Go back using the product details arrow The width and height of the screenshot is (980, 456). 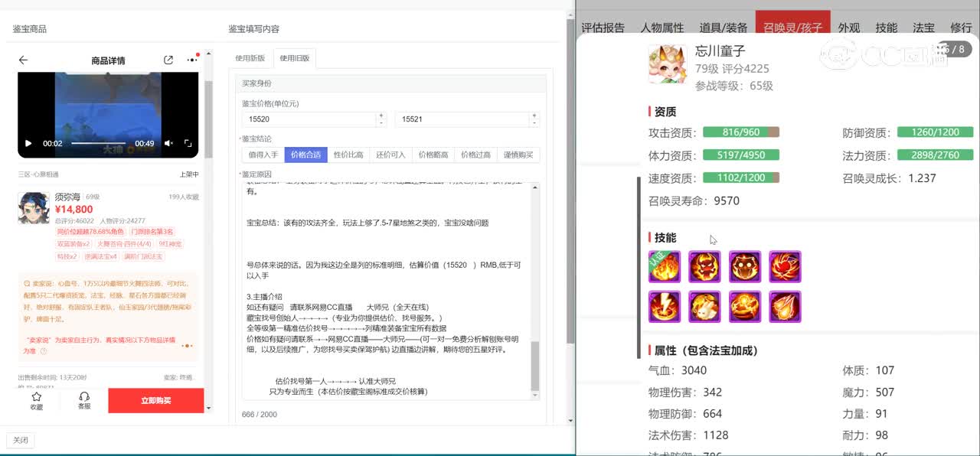(x=23, y=60)
